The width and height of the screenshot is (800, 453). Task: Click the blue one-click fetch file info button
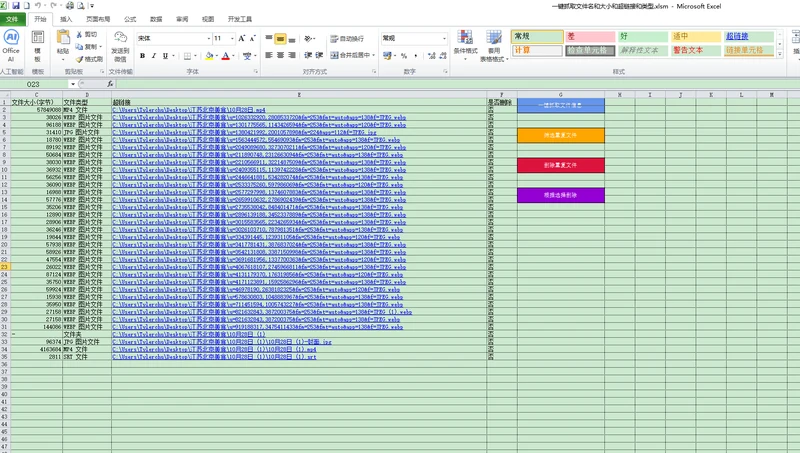click(x=561, y=106)
